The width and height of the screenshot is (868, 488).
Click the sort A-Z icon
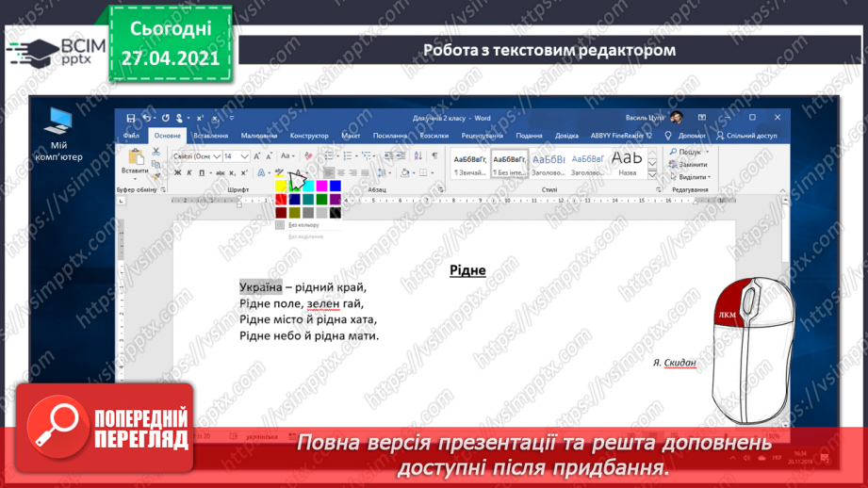pos(418,156)
